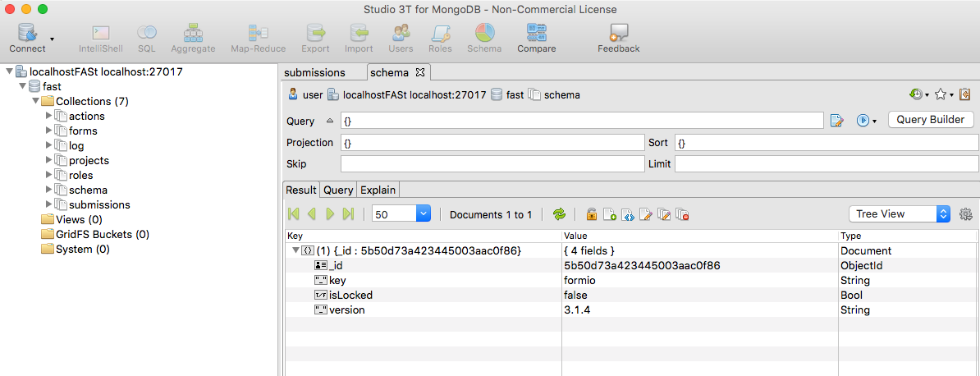Collapse the document row with _id 5b50d73a
The height and width of the screenshot is (376, 980).
pyautogui.click(x=295, y=251)
